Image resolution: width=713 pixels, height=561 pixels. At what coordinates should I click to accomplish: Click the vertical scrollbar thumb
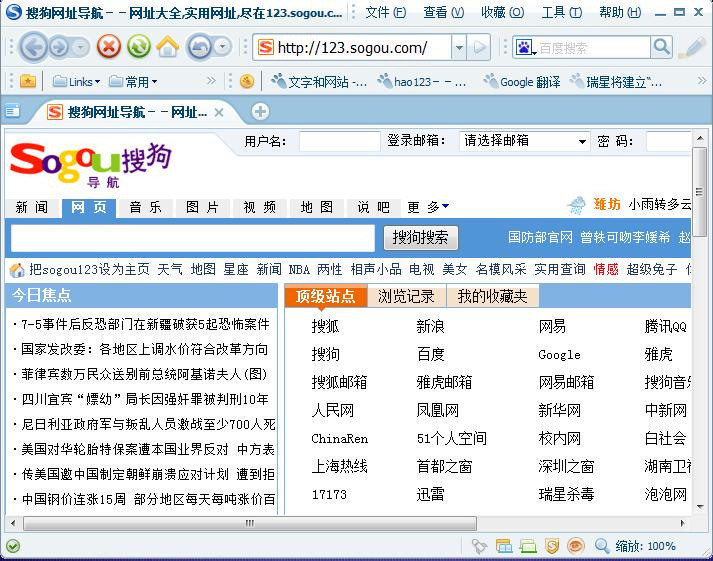tap(700, 191)
